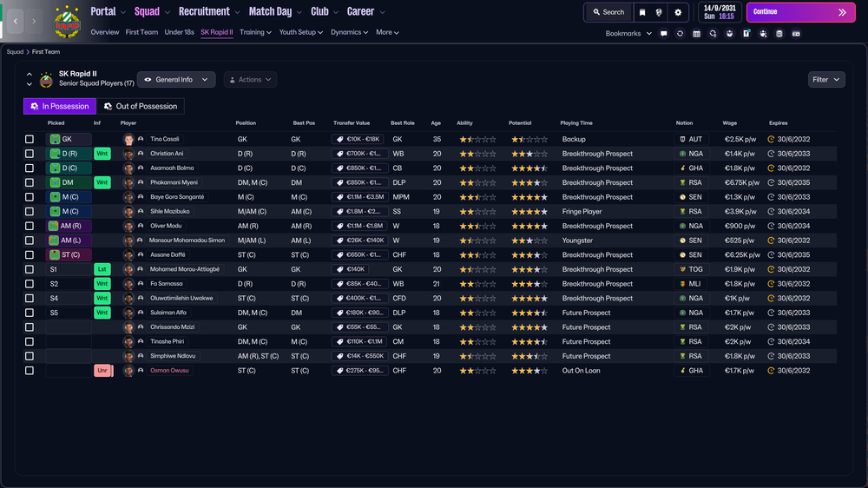Expand the Bookmarks dropdown
The width and height of the screenshot is (868, 488).
(628, 34)
